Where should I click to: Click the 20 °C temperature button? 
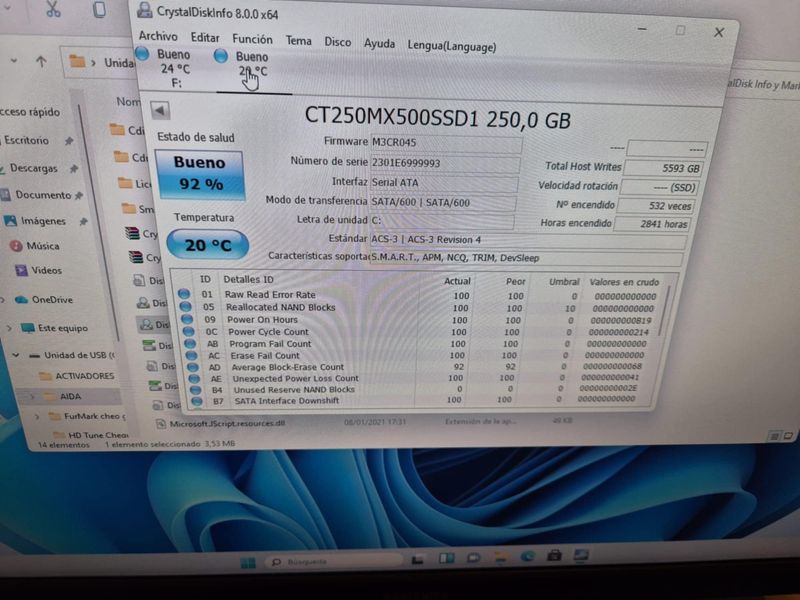[208, 245]
